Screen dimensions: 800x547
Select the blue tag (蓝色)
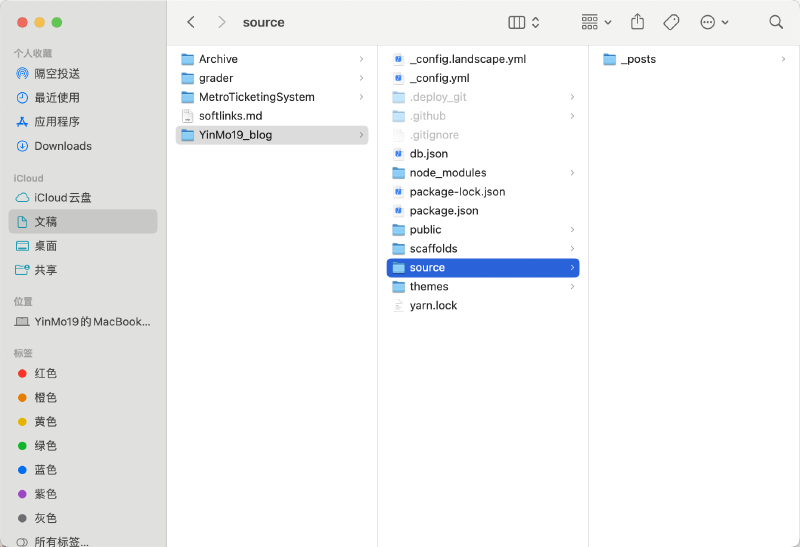45,470
